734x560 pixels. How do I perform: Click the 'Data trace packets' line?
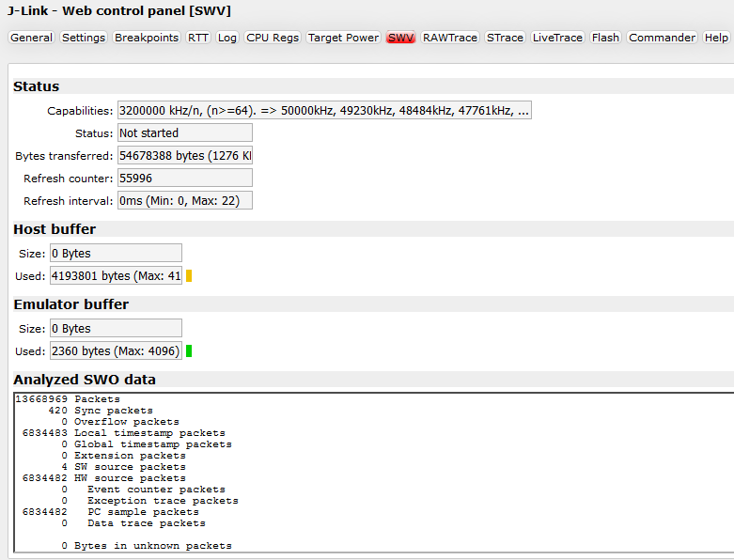[x=133, y=522]
